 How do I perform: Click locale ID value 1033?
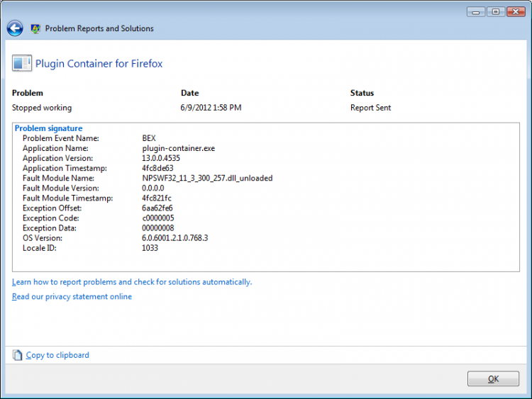click(150, 248)
